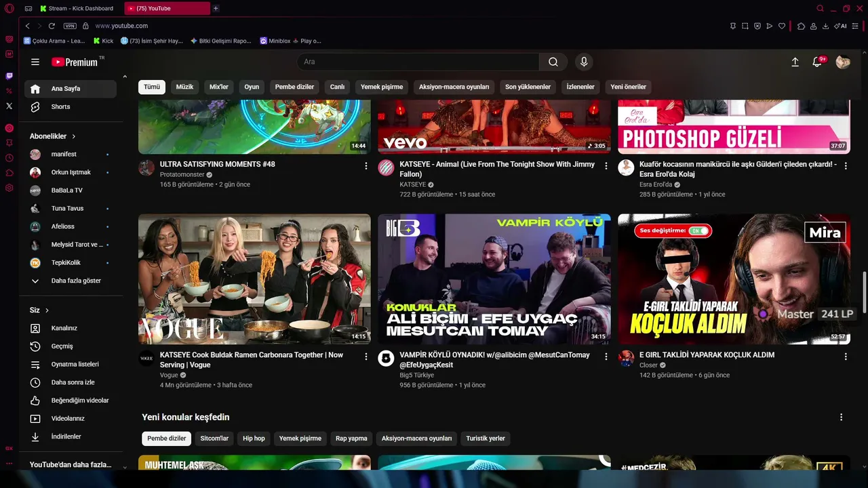
Task: Play Vampir Köylü Big5 thumbnail
Action: (x=494, y=279)
